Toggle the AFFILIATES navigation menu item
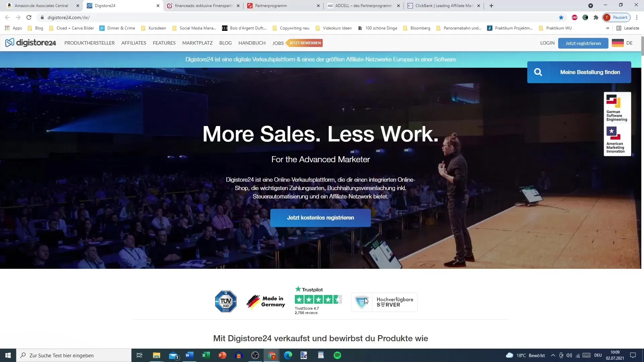Image resolution: width=644 pixels, height=362 pixels. tap(134, 43)
